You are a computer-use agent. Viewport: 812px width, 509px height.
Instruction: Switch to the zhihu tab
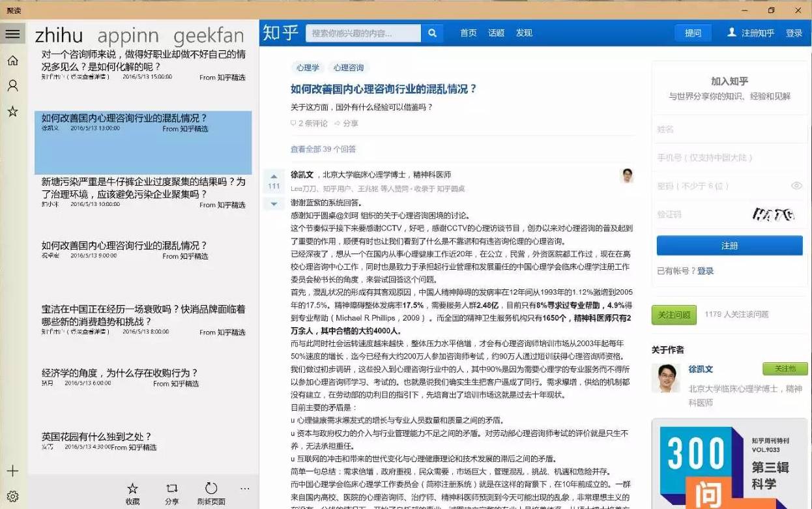point(59,35)
